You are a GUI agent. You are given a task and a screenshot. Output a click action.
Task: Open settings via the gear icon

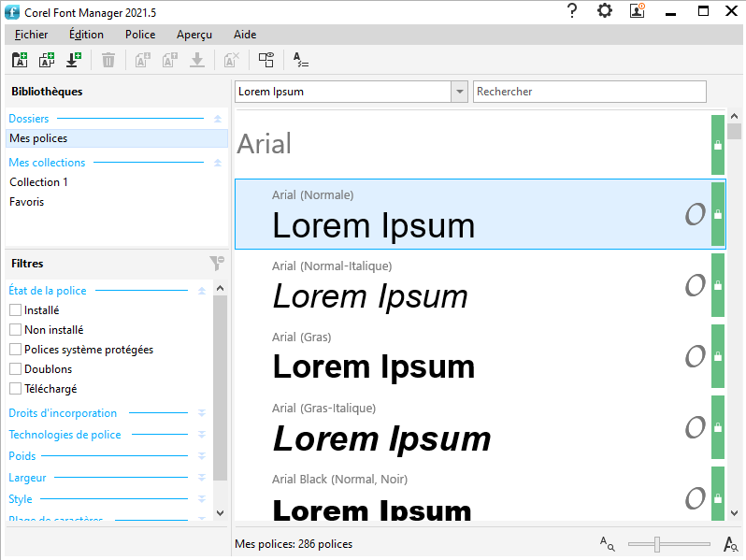tap(605, 10)
